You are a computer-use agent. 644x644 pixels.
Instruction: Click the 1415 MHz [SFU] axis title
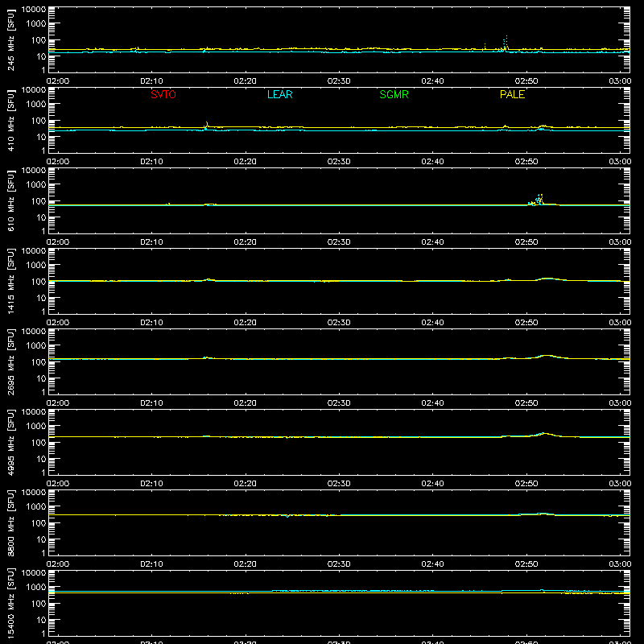pyautogui.click(x=10, y=281)
